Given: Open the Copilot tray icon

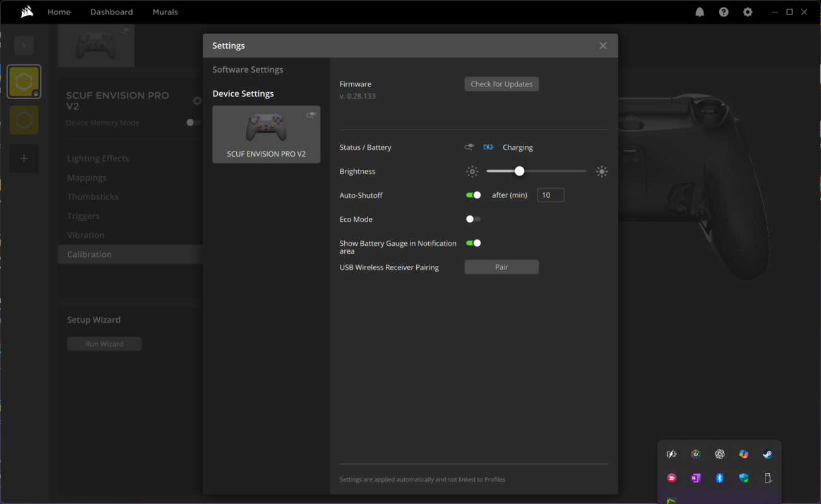Looking at the screenshot, I should (744, 454).
